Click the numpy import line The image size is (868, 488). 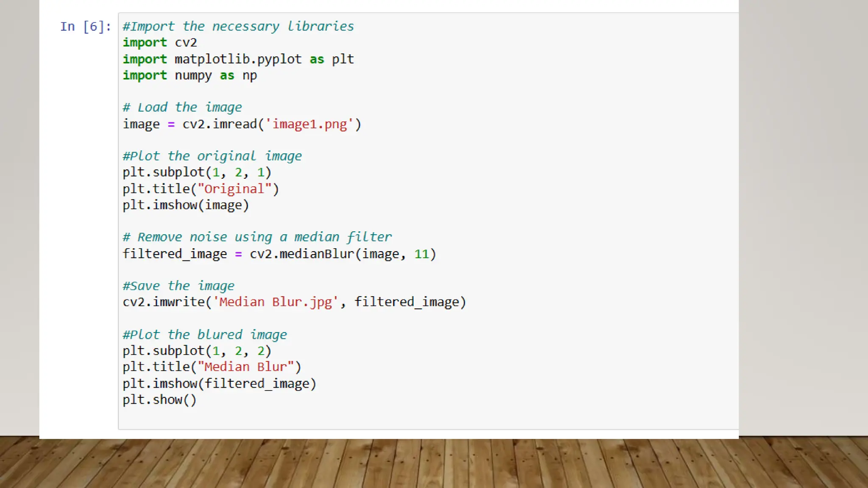[x=189, y=75]
